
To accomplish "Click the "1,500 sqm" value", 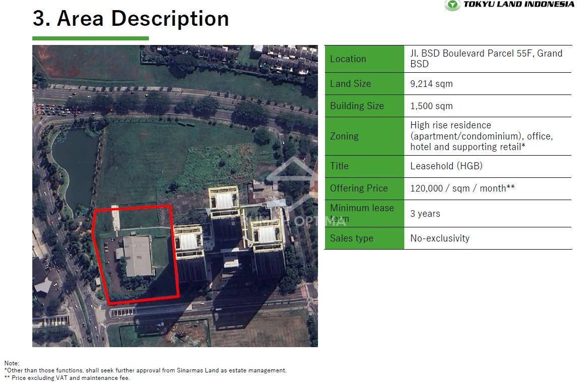I will pos(432,106).
